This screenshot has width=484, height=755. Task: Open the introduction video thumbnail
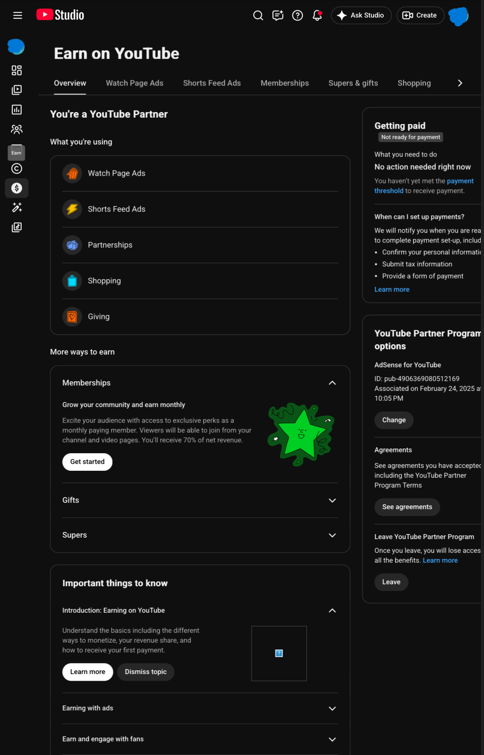point(279,653)
